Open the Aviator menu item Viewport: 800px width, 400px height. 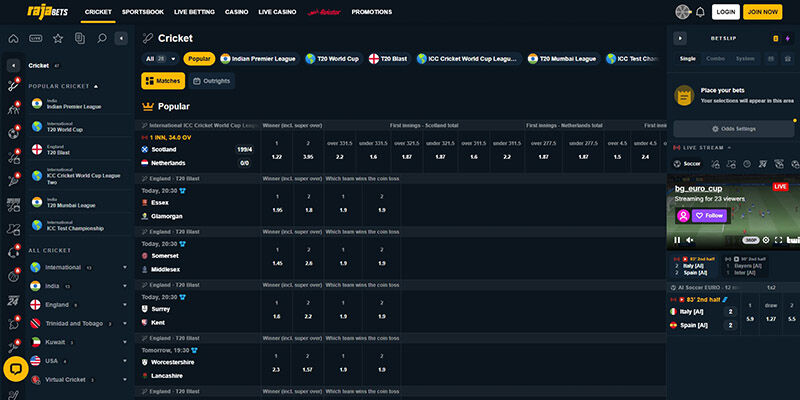pos(324,12)
